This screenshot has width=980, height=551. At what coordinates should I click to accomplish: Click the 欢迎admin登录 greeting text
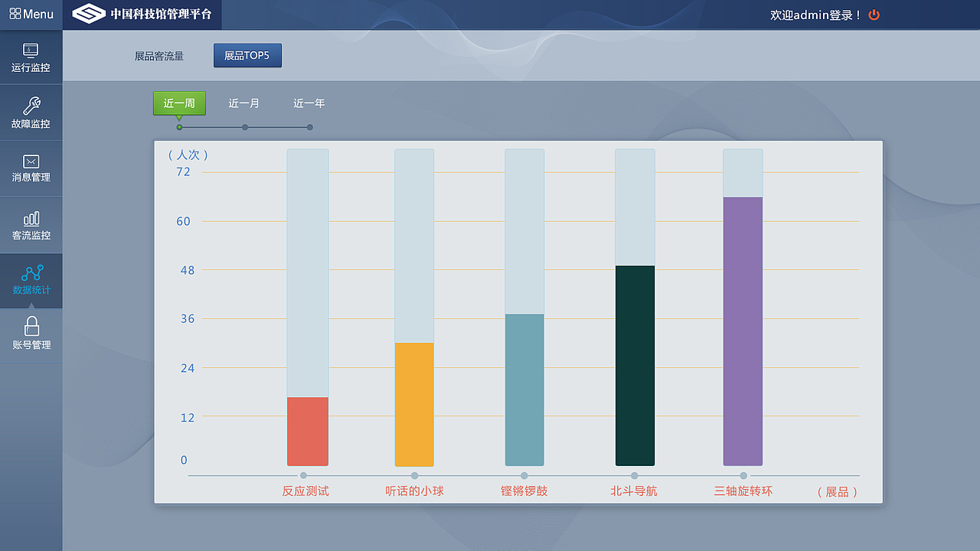point(816,15)
